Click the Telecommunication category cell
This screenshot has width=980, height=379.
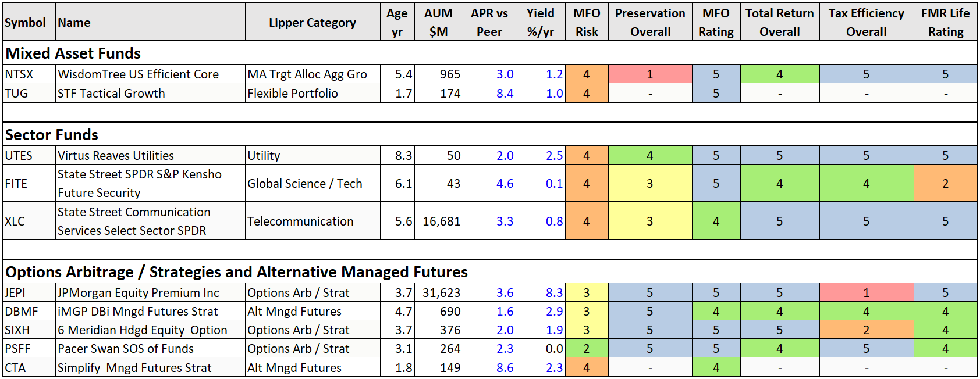click(300, 221)
